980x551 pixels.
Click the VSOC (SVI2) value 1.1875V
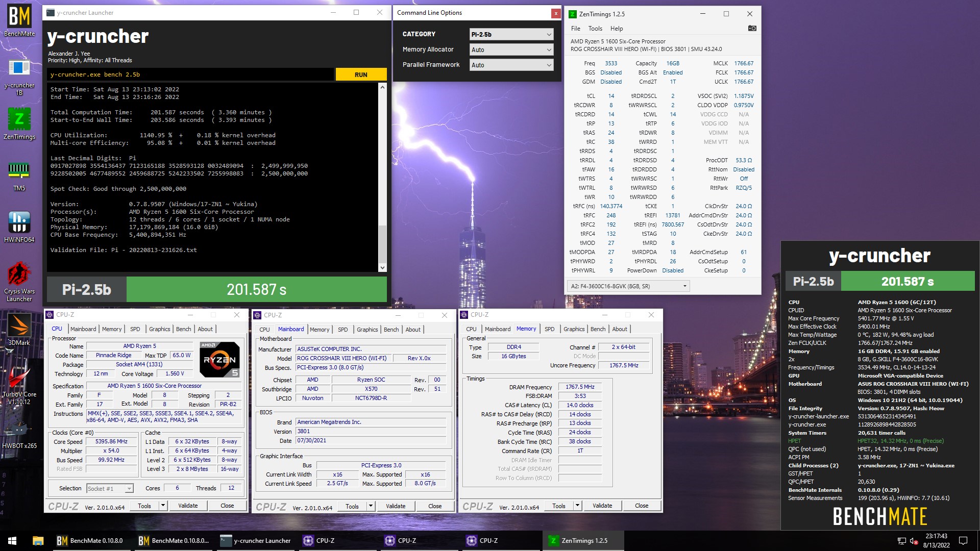click(x=744, y=96)
